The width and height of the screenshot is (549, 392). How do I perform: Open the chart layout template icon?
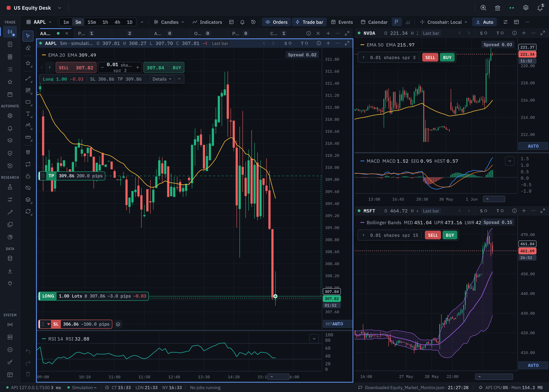231,22
